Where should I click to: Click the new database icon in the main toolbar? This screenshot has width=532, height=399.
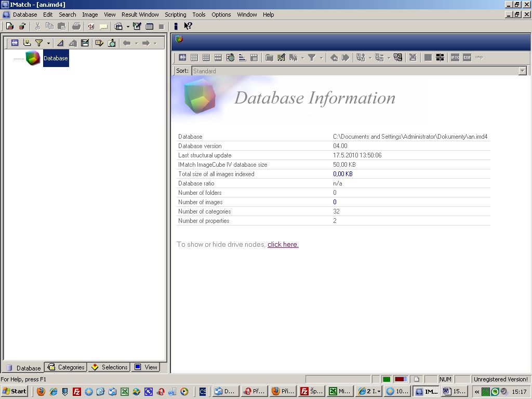tap(9, 26)
